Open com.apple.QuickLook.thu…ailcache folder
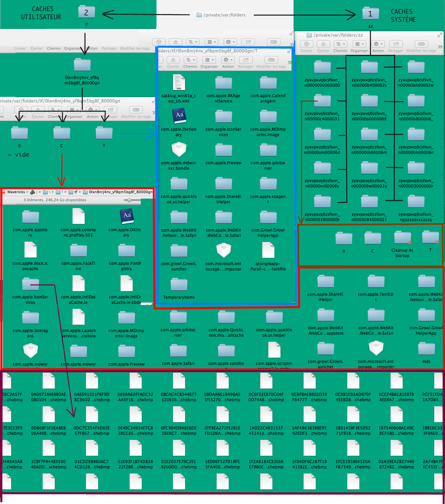This screenshot has height=504, width=445. coord(226,317)
